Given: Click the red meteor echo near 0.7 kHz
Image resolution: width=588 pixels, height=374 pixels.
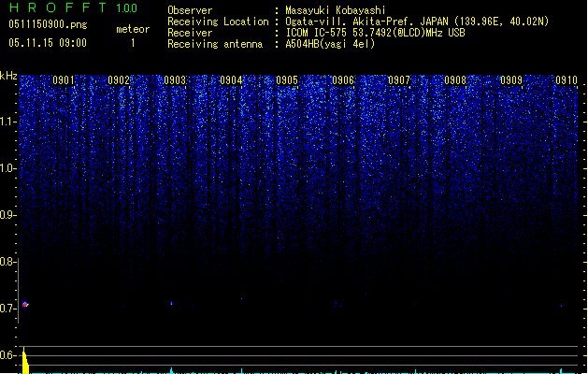Looking at the screenshot, I should [x=25, y=304].
